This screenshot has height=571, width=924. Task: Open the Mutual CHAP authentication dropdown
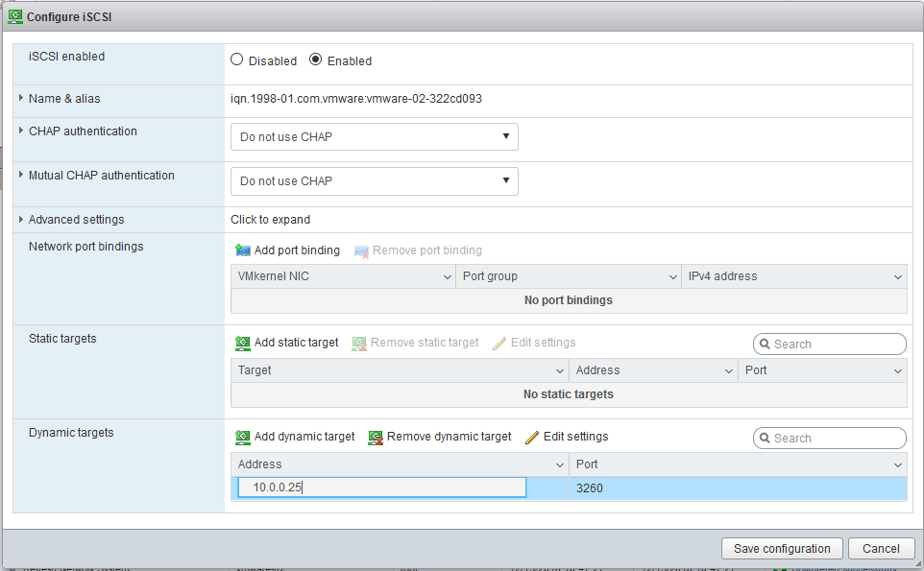[x=375, y=181]
